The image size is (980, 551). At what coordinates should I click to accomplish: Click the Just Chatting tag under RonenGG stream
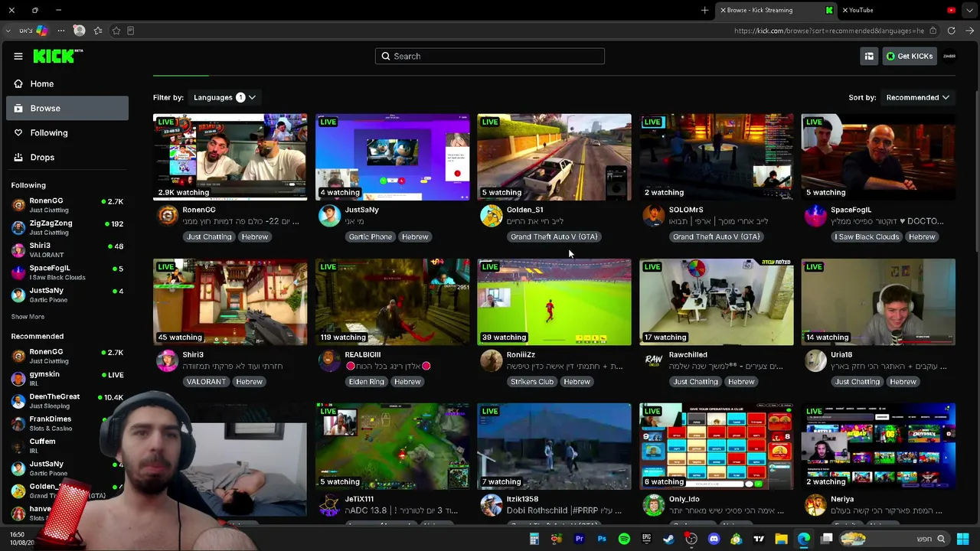pos(209,236)
